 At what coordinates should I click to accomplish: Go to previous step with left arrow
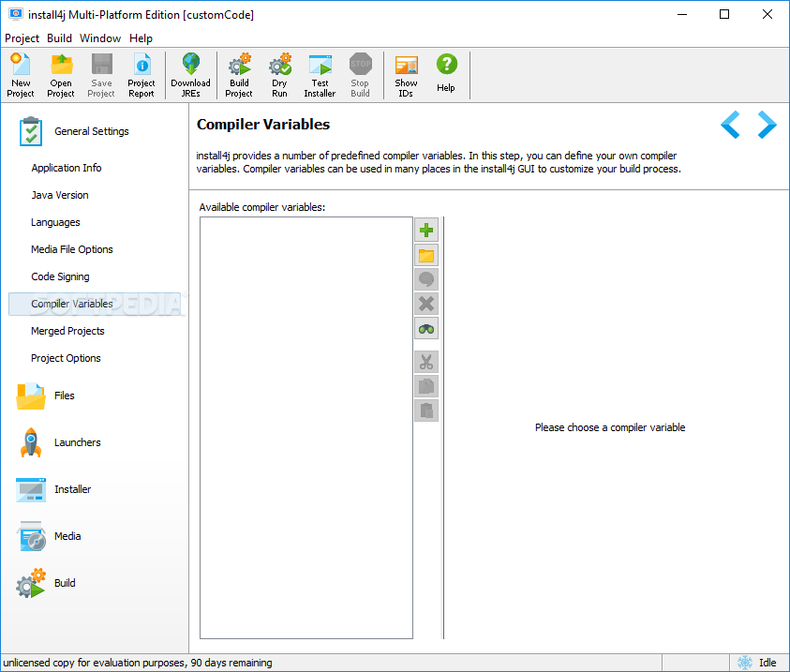730,125
